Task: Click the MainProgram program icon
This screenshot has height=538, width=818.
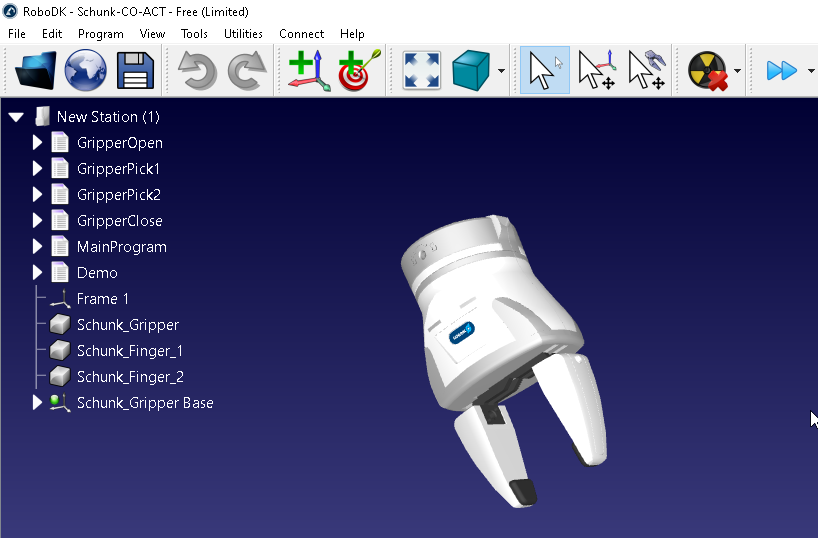Action: pos(60,246)
